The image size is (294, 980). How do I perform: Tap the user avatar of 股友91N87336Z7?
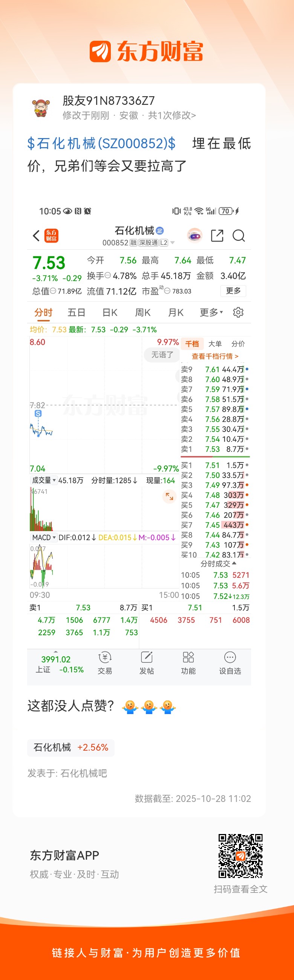41,108
